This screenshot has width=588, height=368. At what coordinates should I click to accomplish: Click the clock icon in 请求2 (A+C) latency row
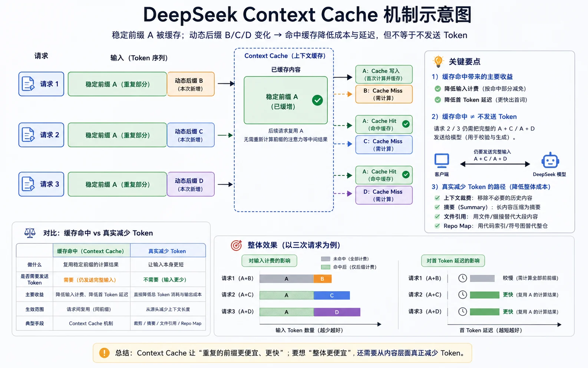tap(462, 295)
